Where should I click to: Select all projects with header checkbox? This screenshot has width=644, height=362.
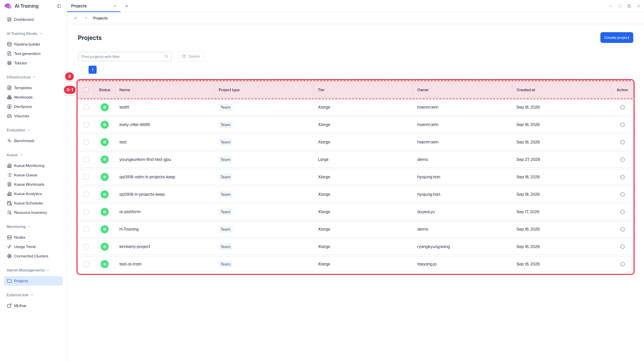[86, 90]
